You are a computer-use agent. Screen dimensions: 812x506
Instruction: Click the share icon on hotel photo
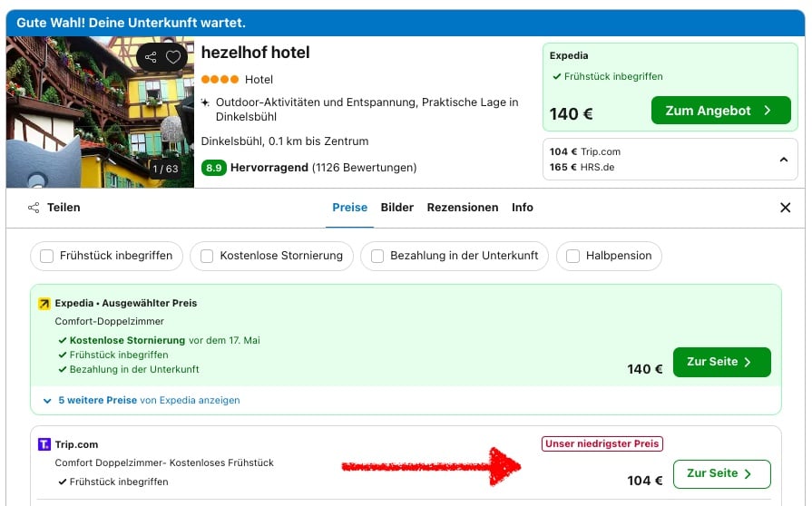click(151, 57)
